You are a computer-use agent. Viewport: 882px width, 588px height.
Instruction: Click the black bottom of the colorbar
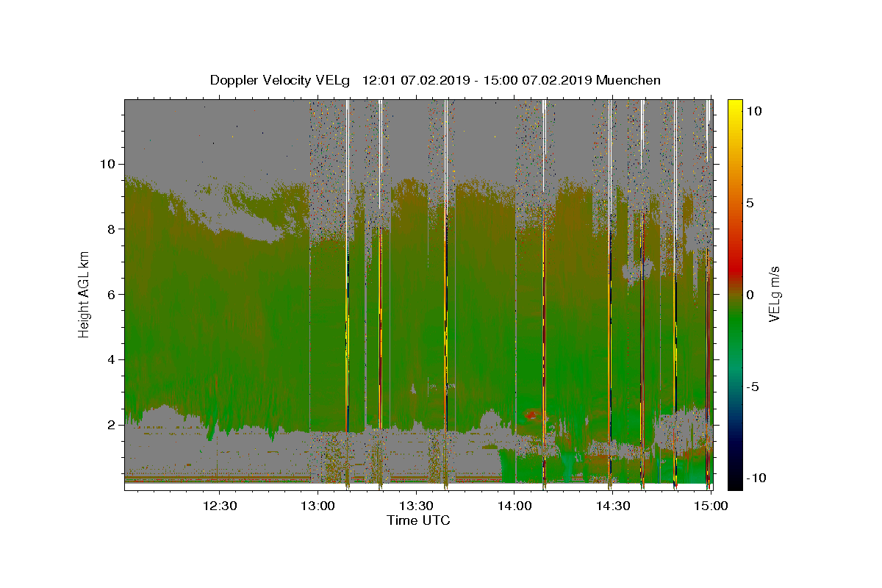pyautogui.click(x=734, y=481)
